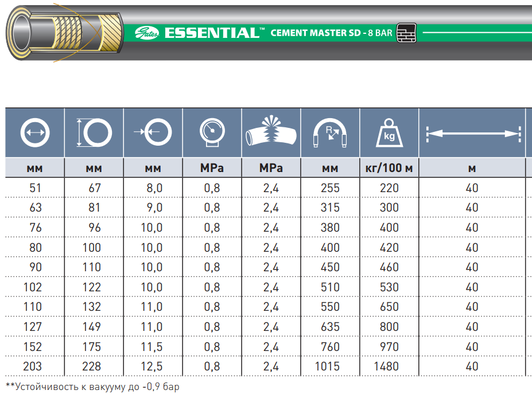532x394 pixels.
Task: Click the inner diameter icon in header
Action: (35, 132)
